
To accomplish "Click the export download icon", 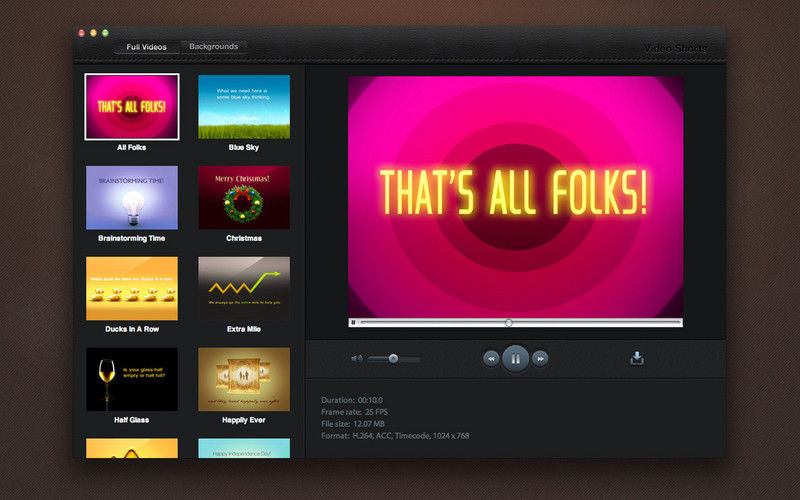I will point(637,358).
